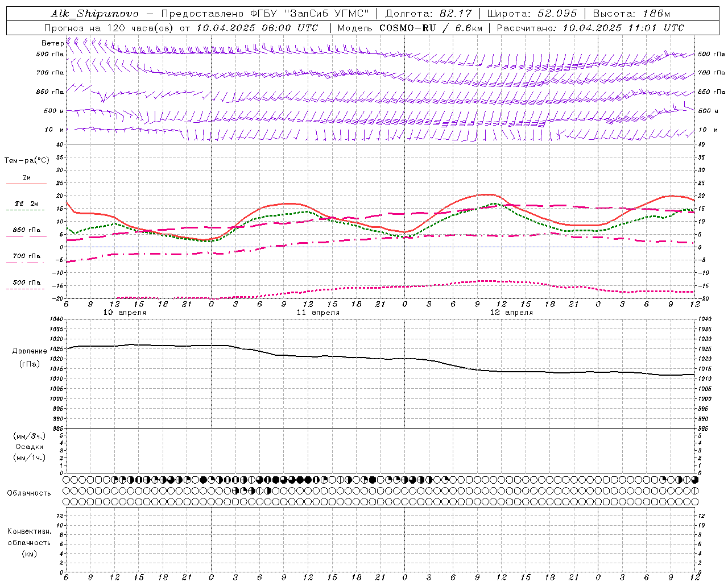The height and width of the screenshot is (582, 728).
Task: Select the latitude value Широта: 52.095
Action: (x=532, y=14)
